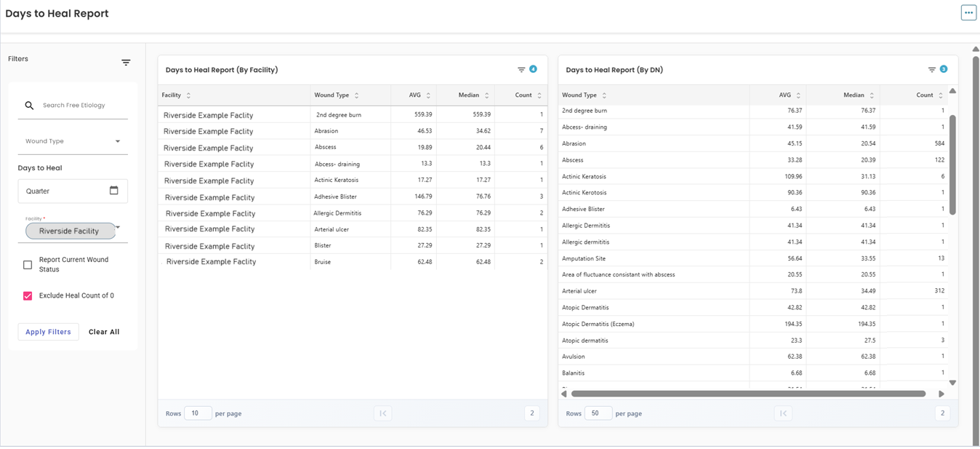Viewport: 980px width, 449px height.
Task: Open the By DN report filter icon
Action: coord(931,70)
